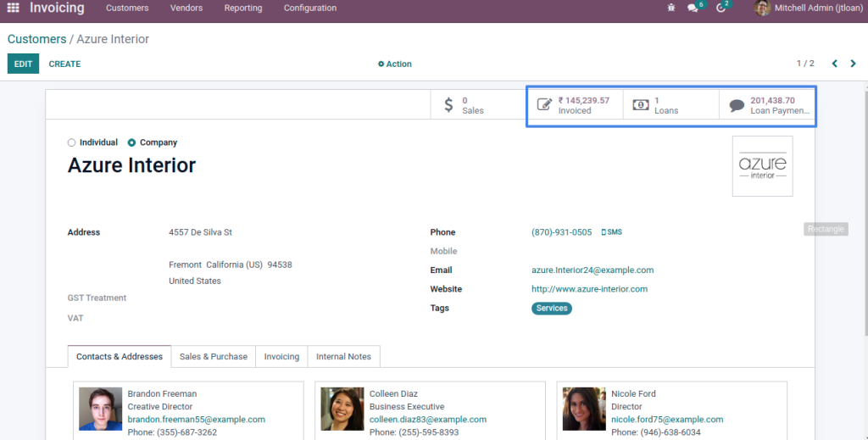
Task: Open the activities clock icon
Action: [721, 8]
